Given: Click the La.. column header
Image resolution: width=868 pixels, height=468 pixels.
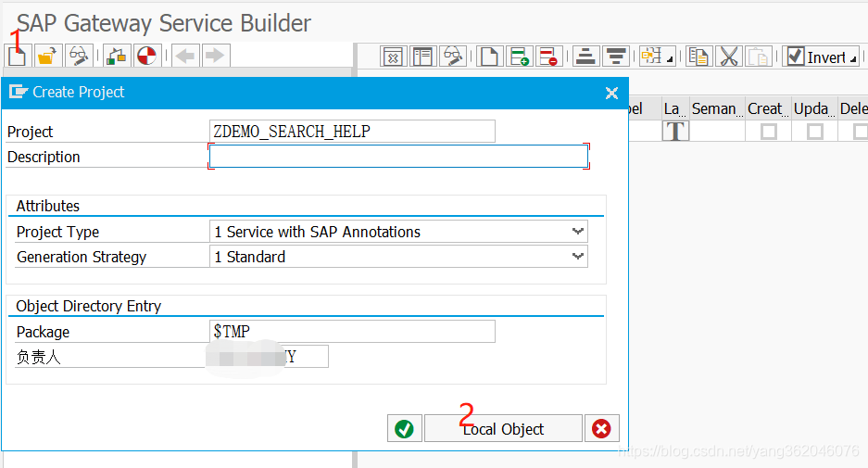Looking at the screenshot, I should coord(674,108).
